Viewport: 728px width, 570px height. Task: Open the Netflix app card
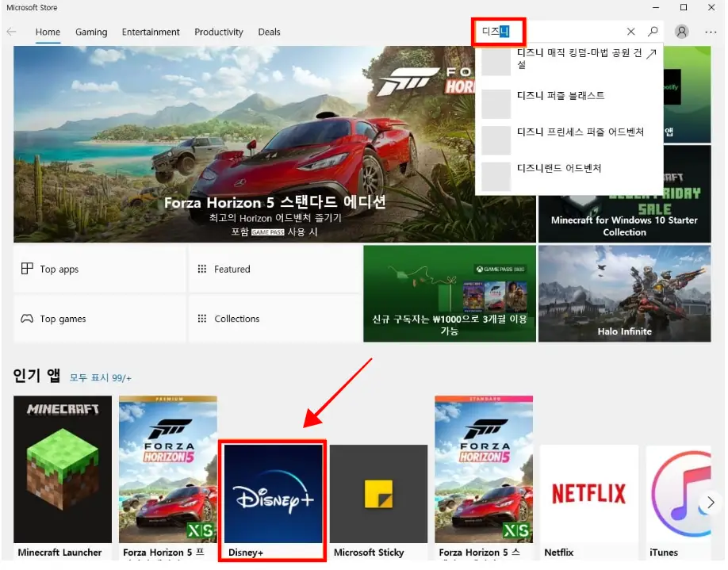[x=589, y=503]
